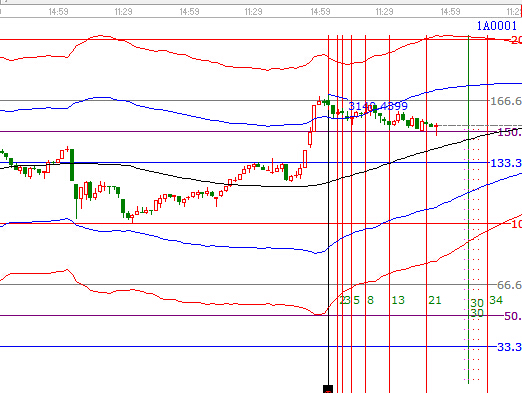The height and width of the screenshot is (393, 522).
Task: Click the purple 150 level label
Action: (509, 132)
